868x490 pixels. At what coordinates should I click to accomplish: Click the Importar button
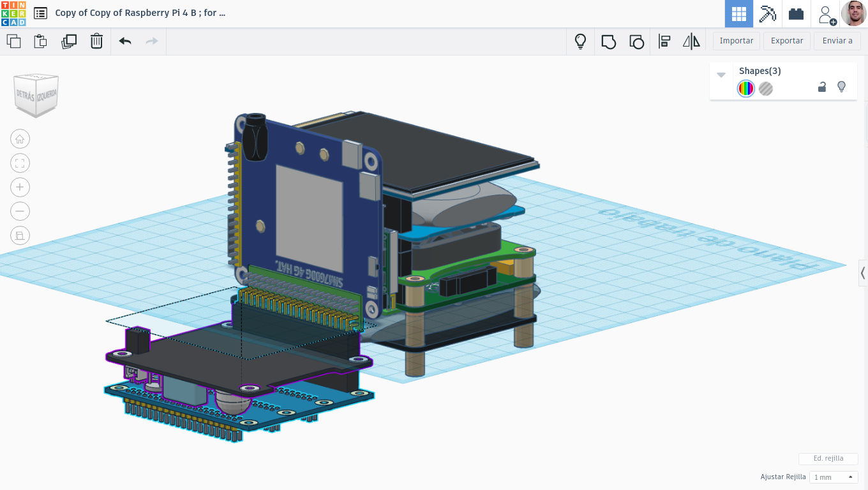[737, 41]
